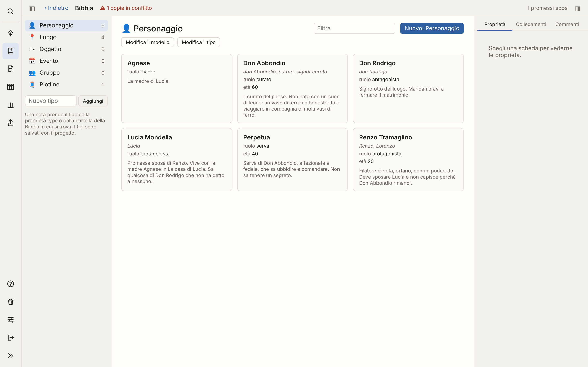
Task: Switch to the Collegamenti tab
Action: (x=531, y=24)
